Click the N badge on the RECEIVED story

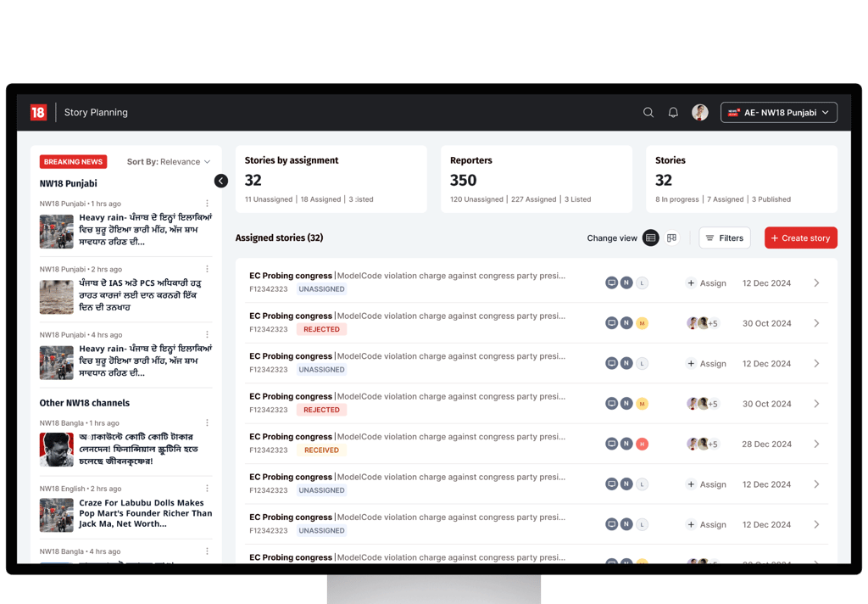click(626, 444)
